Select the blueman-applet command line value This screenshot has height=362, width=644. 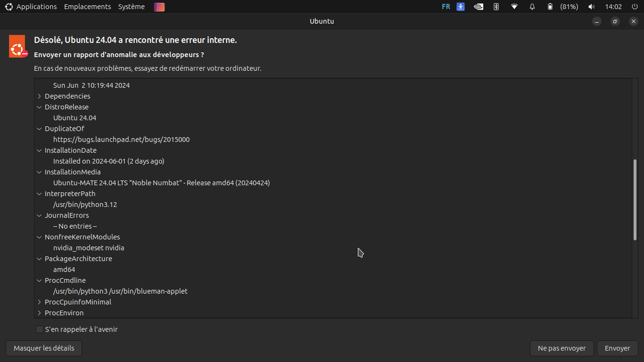[x=120, y=291]
